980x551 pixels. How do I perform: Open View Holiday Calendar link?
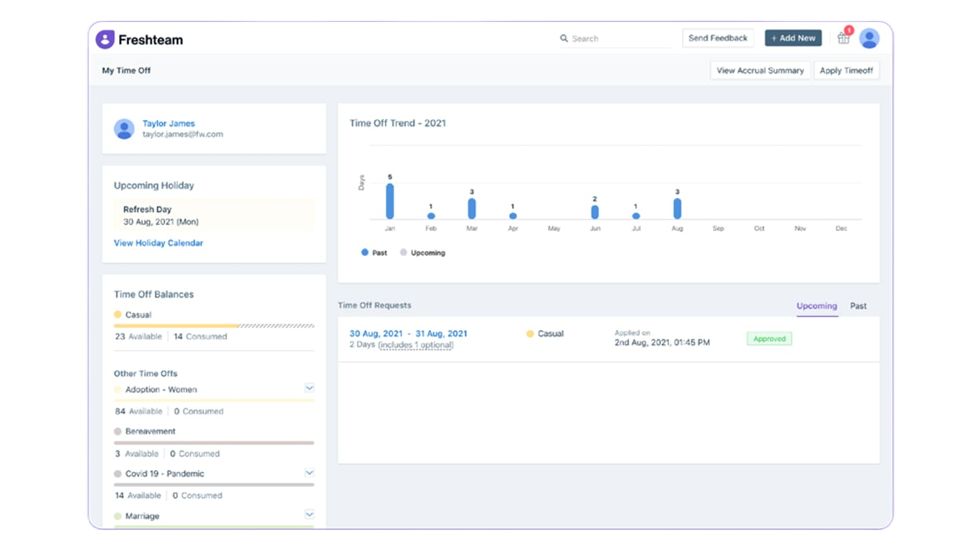pyautogui.click(x=158, y=243)
